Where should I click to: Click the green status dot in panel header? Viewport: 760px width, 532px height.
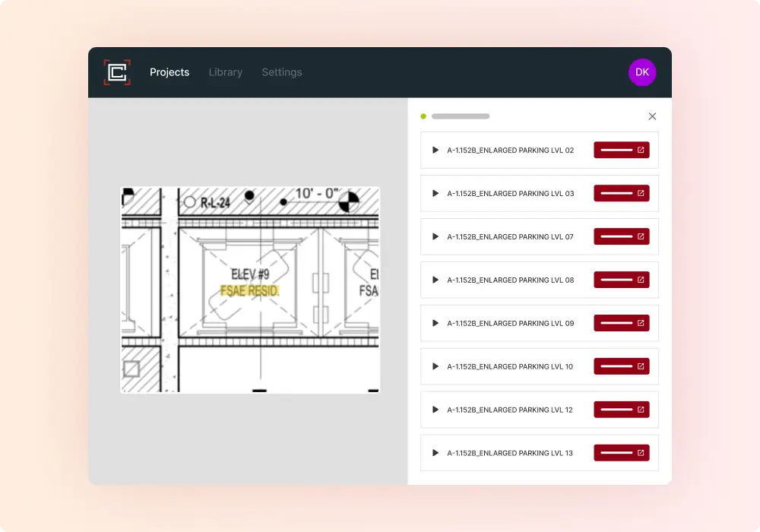tap(423, 116)
